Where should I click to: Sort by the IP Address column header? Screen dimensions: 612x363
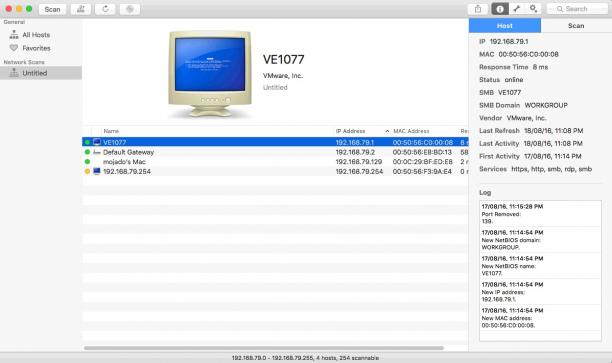point(350,131)
